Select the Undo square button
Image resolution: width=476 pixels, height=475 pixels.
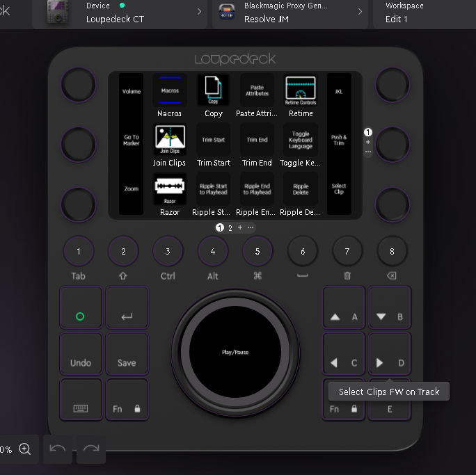81,354
